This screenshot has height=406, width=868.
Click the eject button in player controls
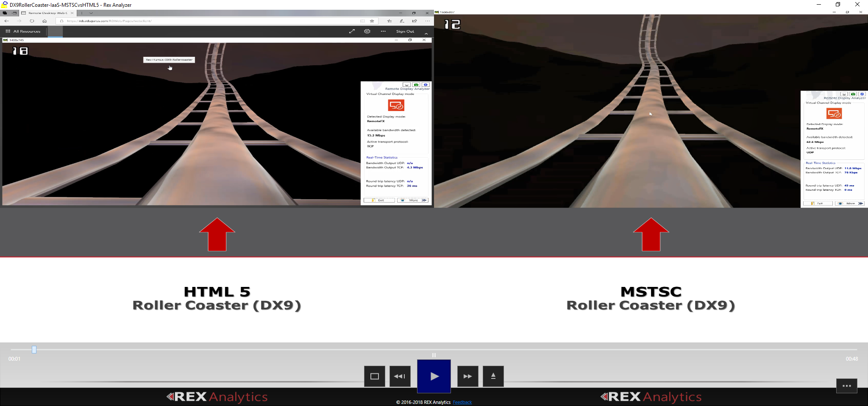[493, 376]
